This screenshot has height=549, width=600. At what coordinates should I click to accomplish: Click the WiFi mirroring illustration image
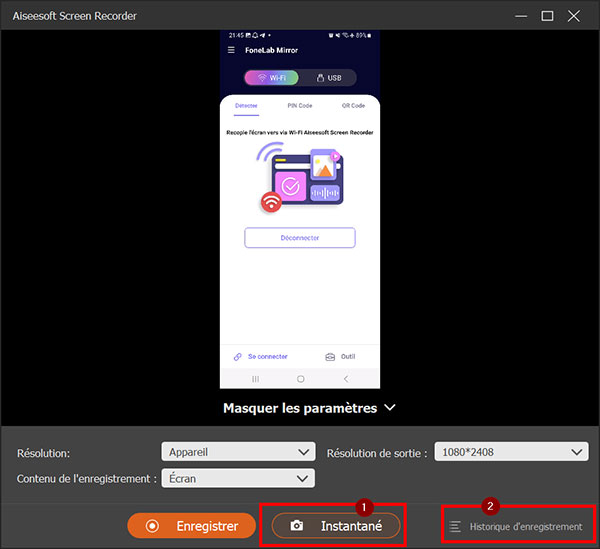(x=300, y=178)
